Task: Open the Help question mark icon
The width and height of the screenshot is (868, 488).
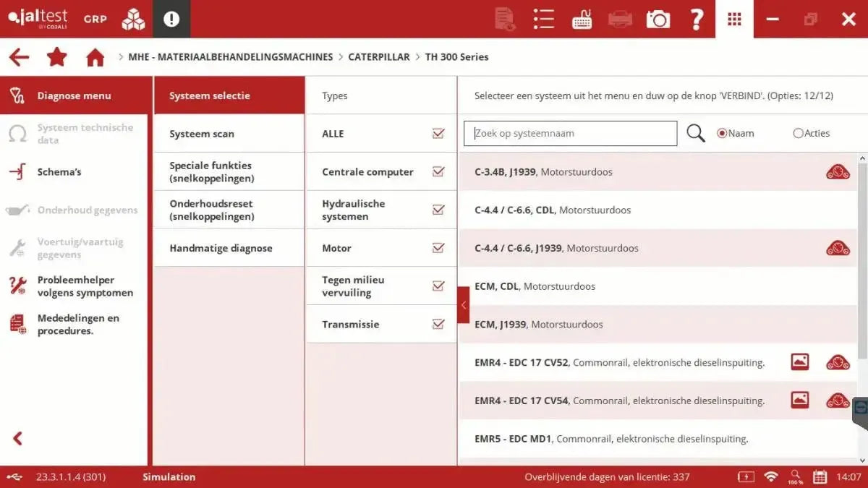Action: coord(696,20)
